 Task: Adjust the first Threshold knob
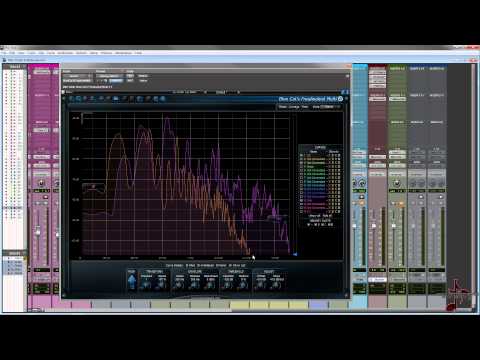tap(228, 284)
